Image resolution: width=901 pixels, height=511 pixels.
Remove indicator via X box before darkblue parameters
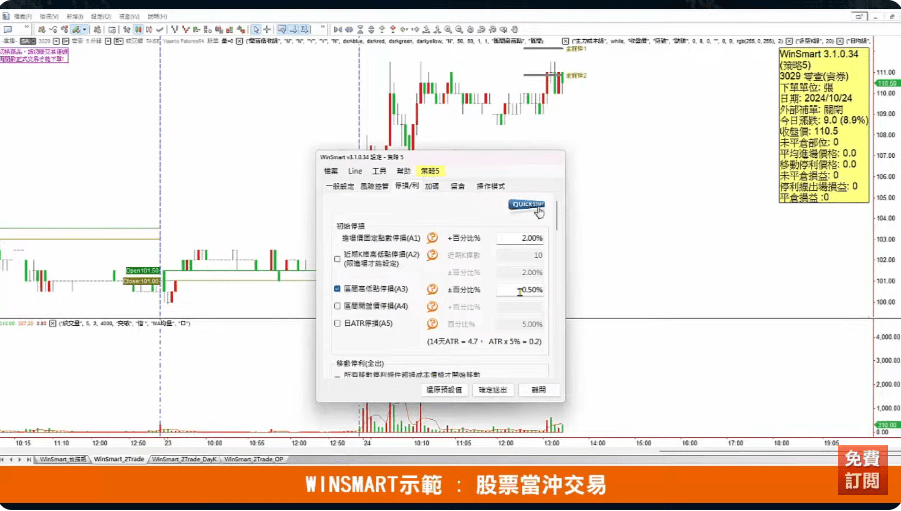(x=239, y=41)
